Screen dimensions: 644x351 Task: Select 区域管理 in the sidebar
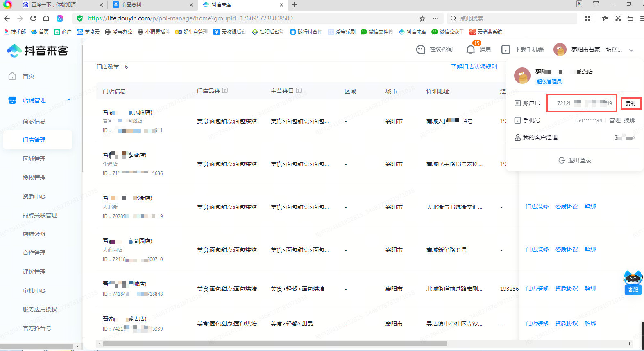point(34,159)
